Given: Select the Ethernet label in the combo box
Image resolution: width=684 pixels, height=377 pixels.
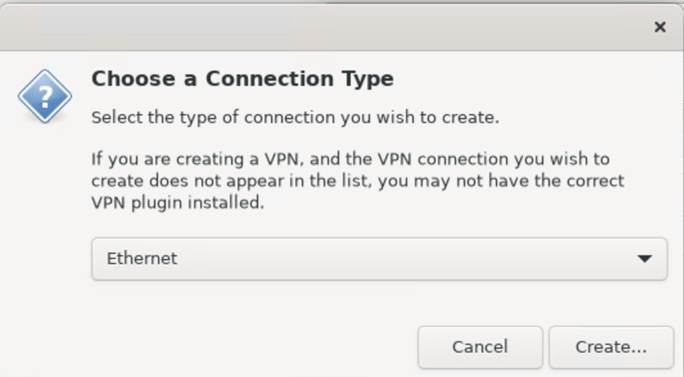Looking at the screenshot, I should click(142, 258).
